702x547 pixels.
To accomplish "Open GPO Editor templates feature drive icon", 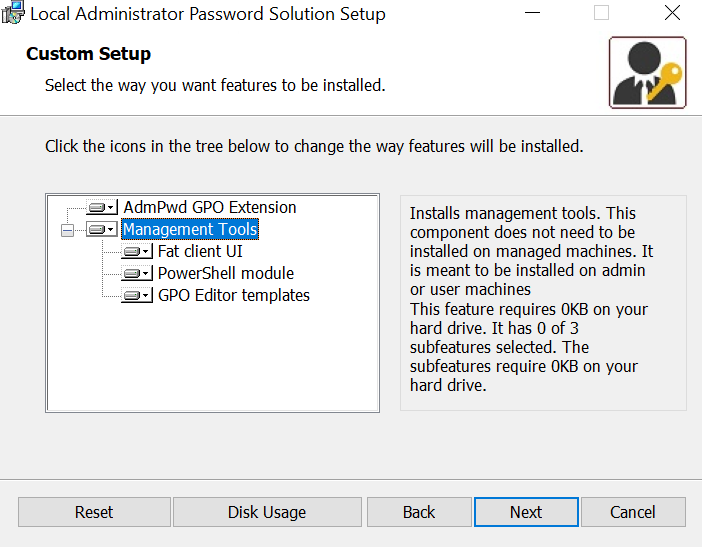I will (137, 295).
